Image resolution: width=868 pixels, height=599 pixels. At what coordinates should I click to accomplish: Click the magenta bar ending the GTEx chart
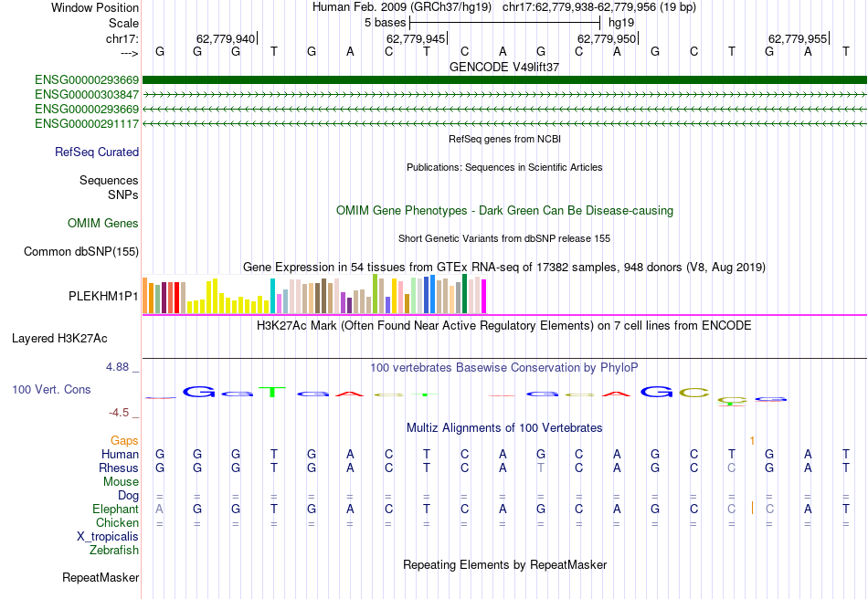click(484, 297)
